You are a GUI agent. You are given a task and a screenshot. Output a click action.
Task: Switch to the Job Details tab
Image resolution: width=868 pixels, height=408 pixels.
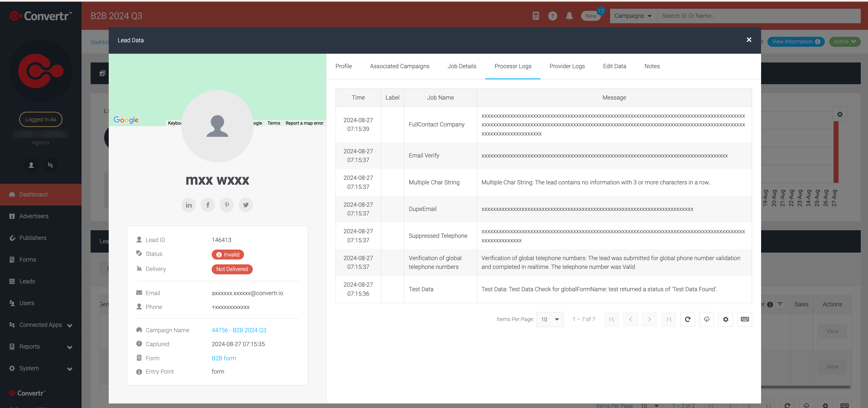461,66
